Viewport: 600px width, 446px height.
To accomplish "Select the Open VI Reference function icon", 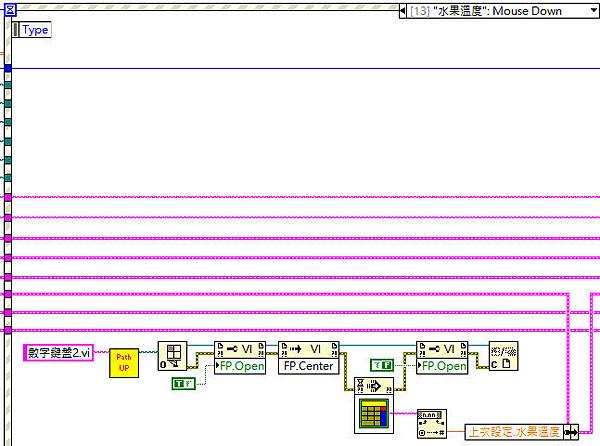I will coord(173,356).
